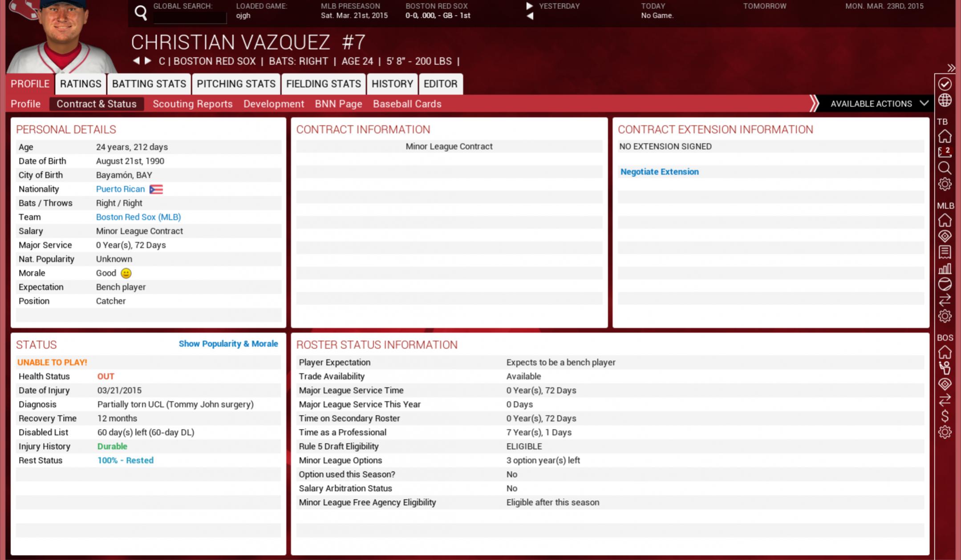This screenshot has width=961, height=560.
Task: Switch to the Ratings tab
Action: click(81, 84)
